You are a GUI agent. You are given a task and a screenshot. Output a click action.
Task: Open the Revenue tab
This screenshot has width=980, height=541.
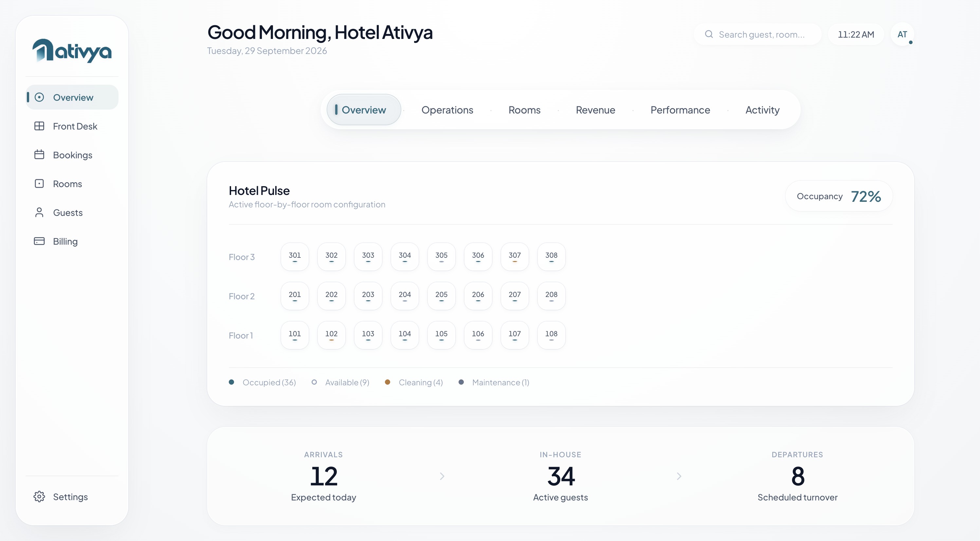point(595,110)
